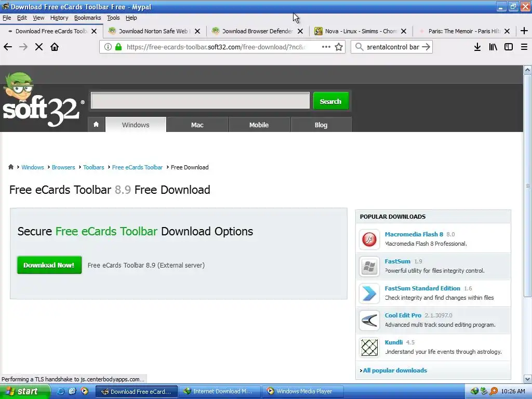Open the downloads panel
Viewport: 532px width, 399px height.
coord(477,47)
